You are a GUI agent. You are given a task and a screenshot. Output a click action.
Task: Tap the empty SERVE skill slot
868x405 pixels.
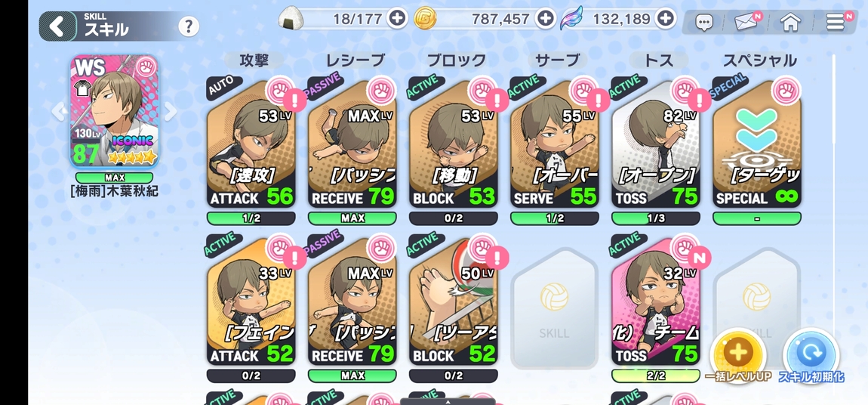[x=554, y=308]
